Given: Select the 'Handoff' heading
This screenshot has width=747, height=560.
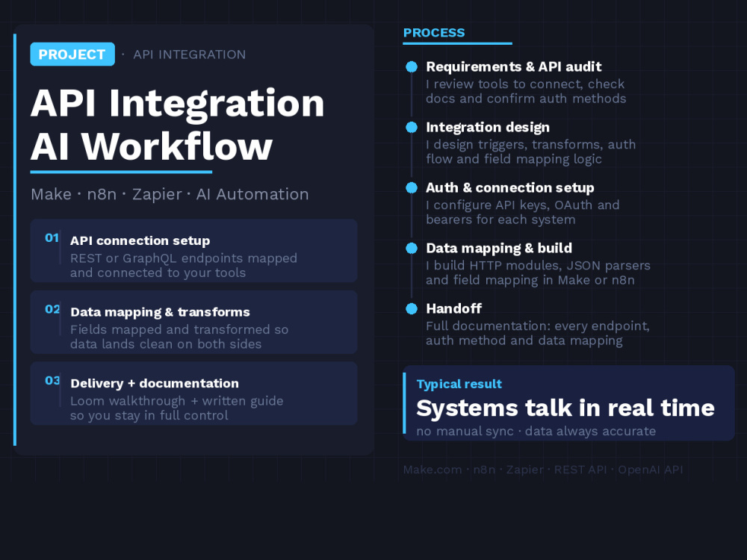Looking at the screenshot, I should coord(453,308).
